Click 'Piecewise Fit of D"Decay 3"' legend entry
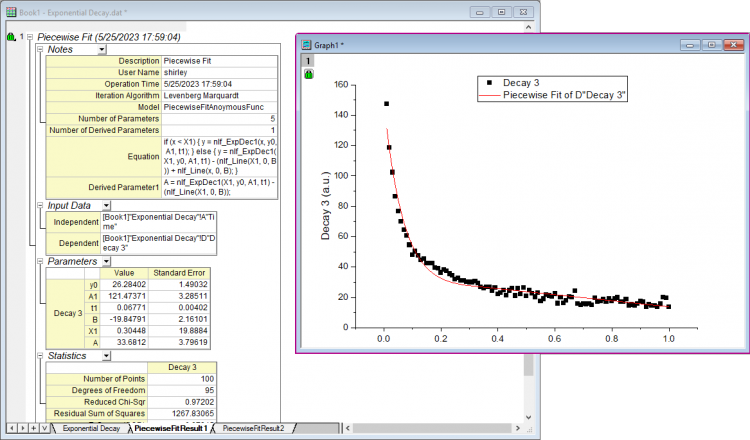Image resolution: width=750 pixels, height=440 pixels. [564, 95]
